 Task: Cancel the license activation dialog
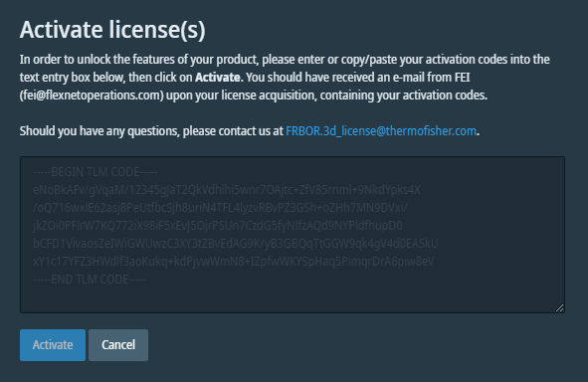118,345
